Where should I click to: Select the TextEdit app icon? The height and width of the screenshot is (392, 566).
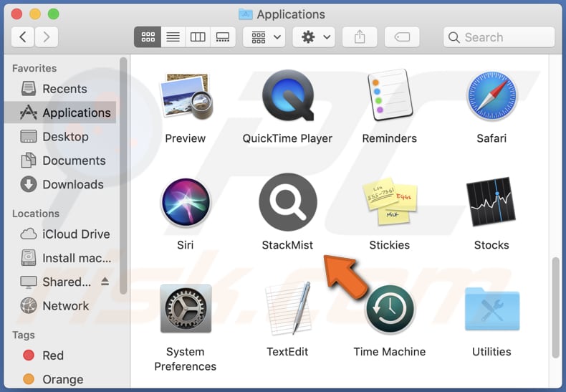point(288,309)
